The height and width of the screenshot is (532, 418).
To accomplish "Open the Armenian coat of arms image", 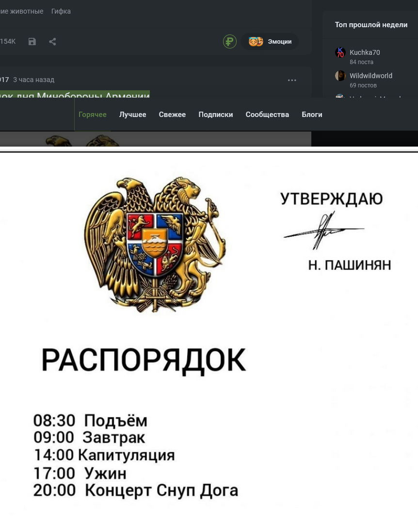I will [x=155, y=244].
